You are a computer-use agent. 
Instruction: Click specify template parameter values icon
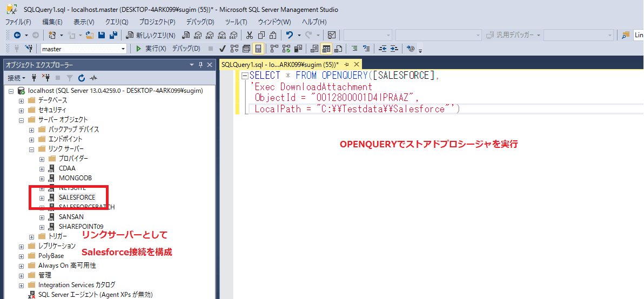click(410, 49)
